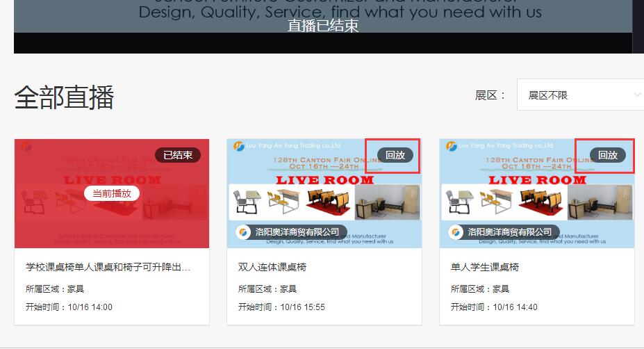Click the 已结束 badge on the first card

[177, 155]
